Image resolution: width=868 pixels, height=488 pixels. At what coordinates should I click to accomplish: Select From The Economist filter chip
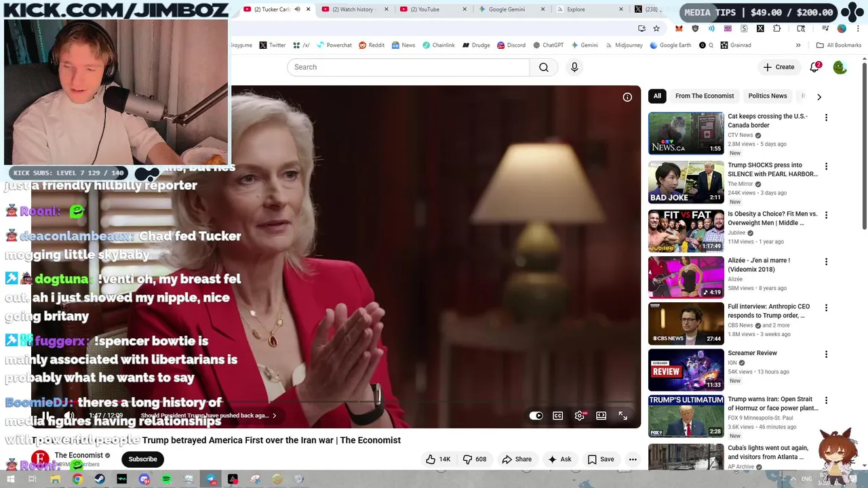pos(705,96)
